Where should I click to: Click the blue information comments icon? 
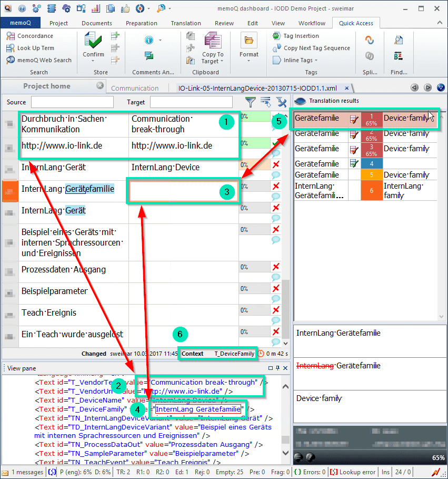coord(149,40)
